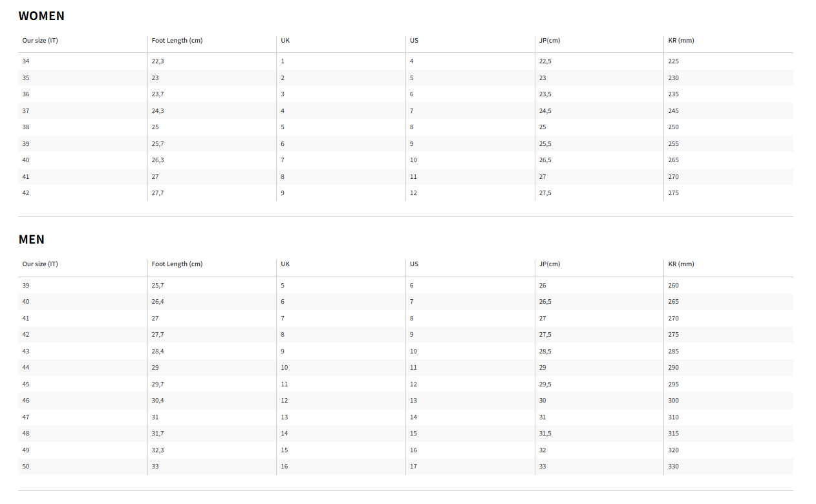This screenshot has height=504, width=816.
Task: Click the KR value 300 cell
Action: tap(673, 401)
